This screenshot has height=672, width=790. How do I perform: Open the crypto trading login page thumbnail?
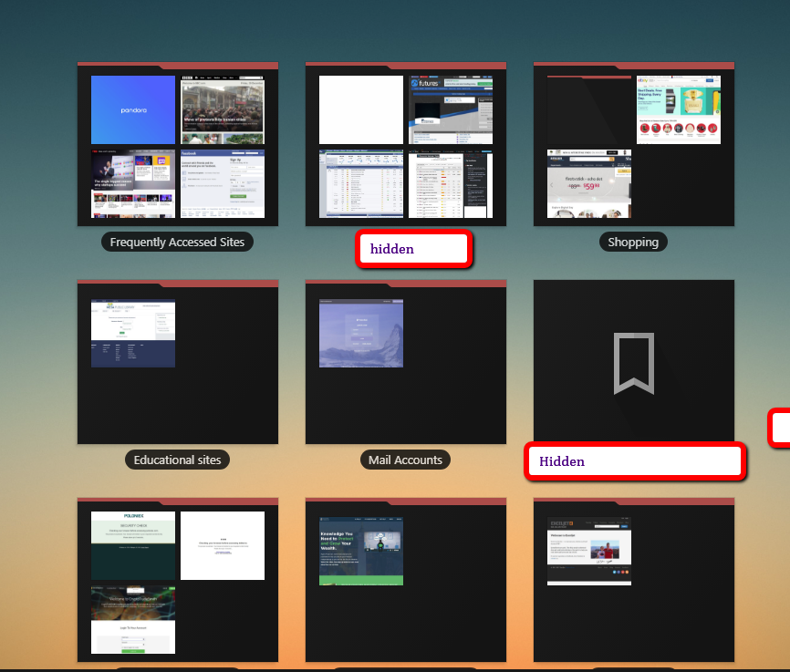(x=132, y=621)
